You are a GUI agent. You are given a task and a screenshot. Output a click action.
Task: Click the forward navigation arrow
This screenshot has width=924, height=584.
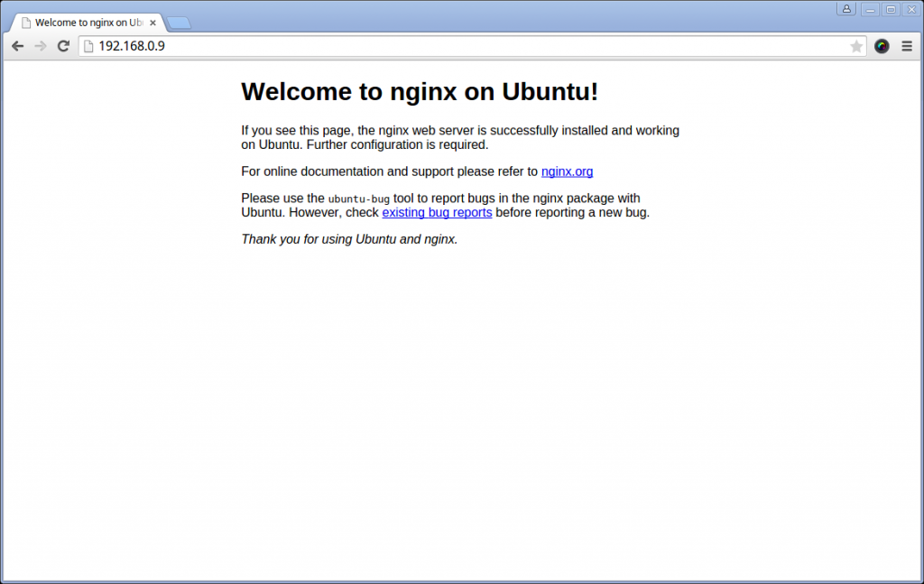[41, 46]
